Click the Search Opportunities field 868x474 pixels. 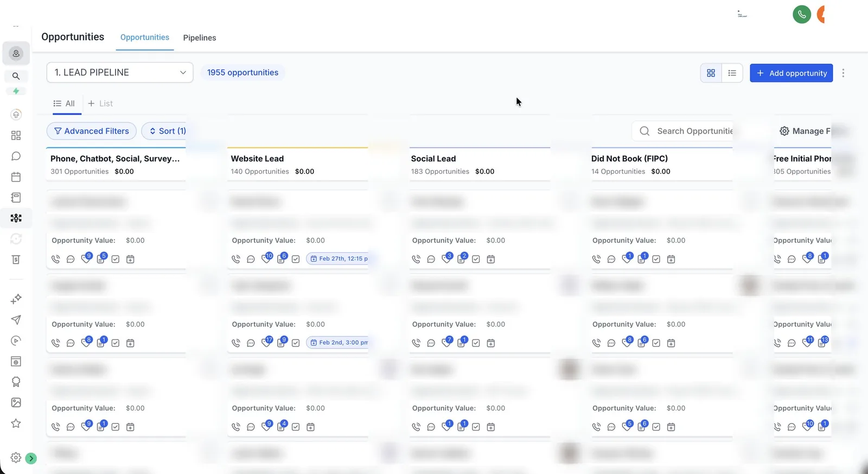coord(682,131)
